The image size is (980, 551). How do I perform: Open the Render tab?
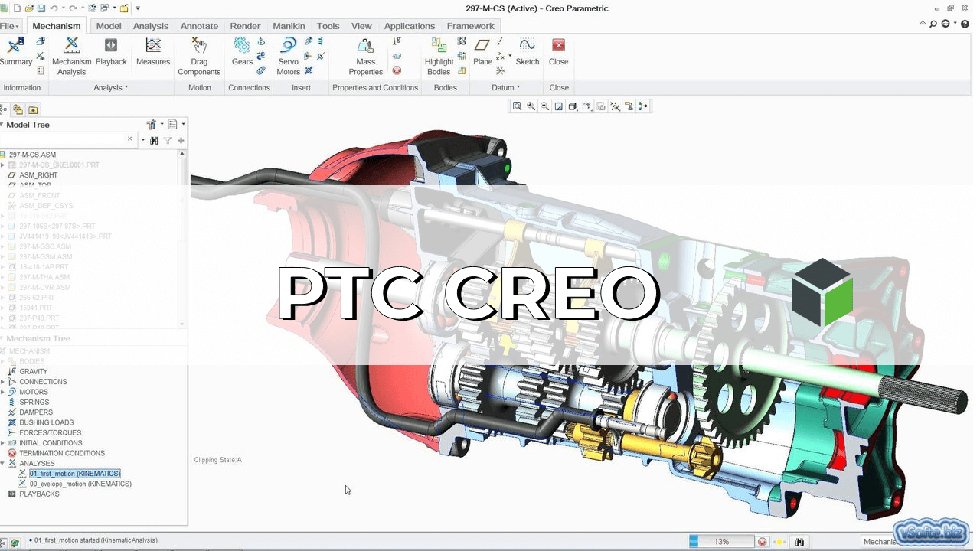pos(245,26)
